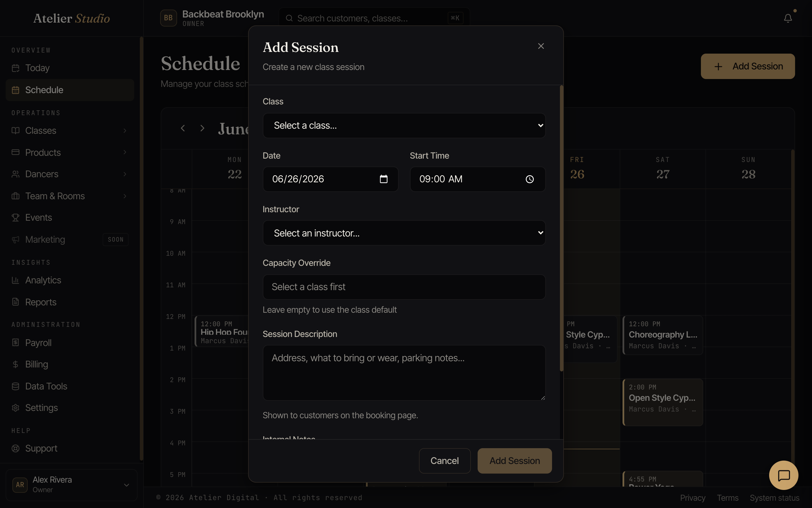Expand the Team & Rooms chevron
This screenshot has width=812, height=508.
tap(125, 196)
